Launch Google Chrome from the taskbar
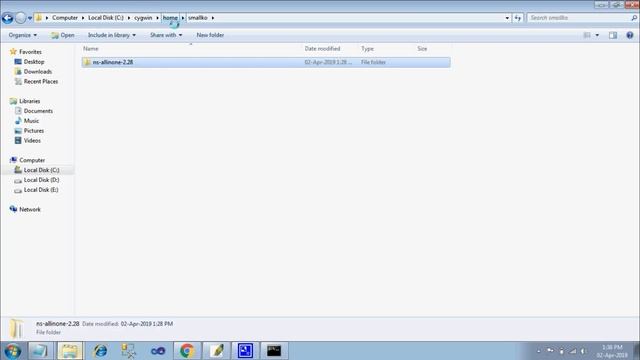The image size is (640, 360). 187,351
